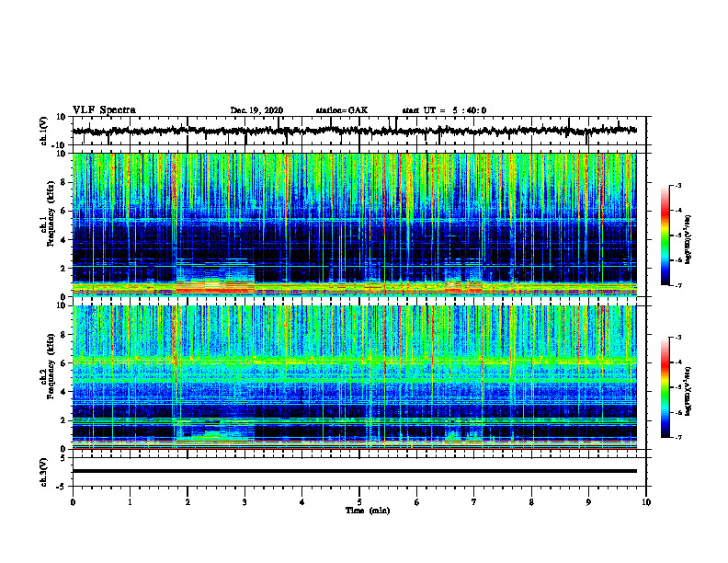
Task: Click the time axis tick label "5"
Action: (x=359, y=502)
